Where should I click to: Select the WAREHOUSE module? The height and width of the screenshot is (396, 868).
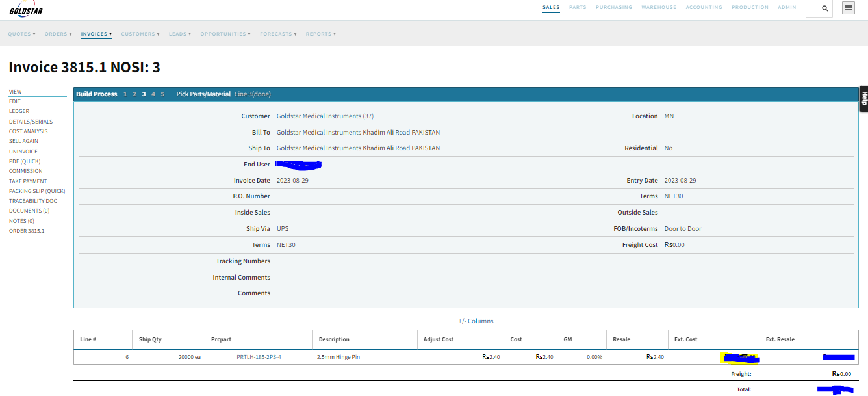659,8
